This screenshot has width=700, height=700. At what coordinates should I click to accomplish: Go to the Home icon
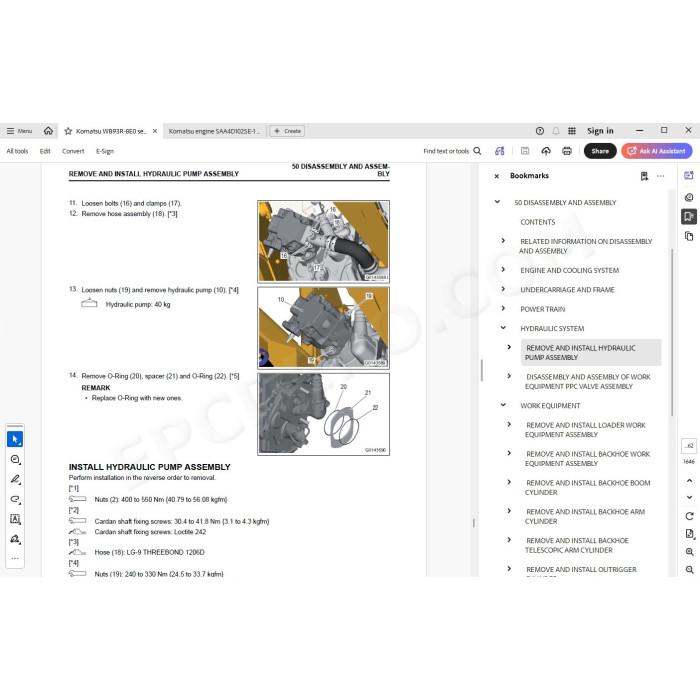48,131
